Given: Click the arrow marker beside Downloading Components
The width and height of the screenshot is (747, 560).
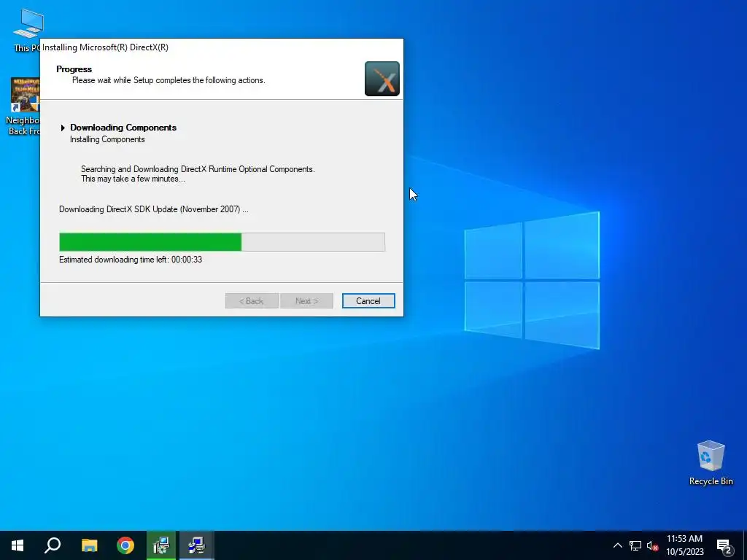Looking at the screenshot, I should pyautogui.click(x=63, y=128).
